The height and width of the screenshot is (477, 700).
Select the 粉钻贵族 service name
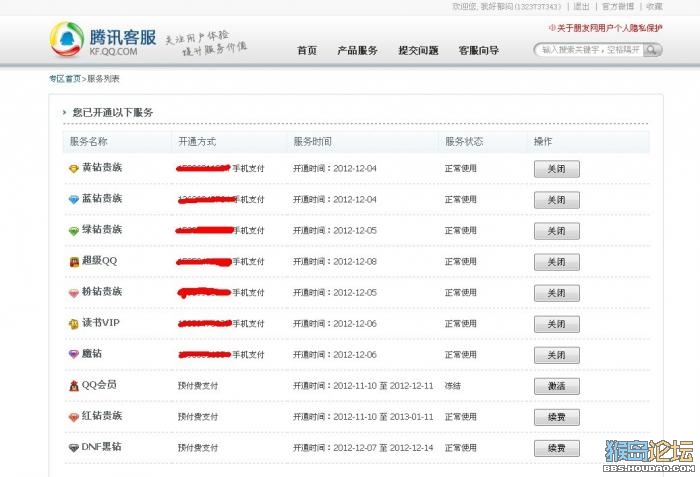(x=102, y=292)
